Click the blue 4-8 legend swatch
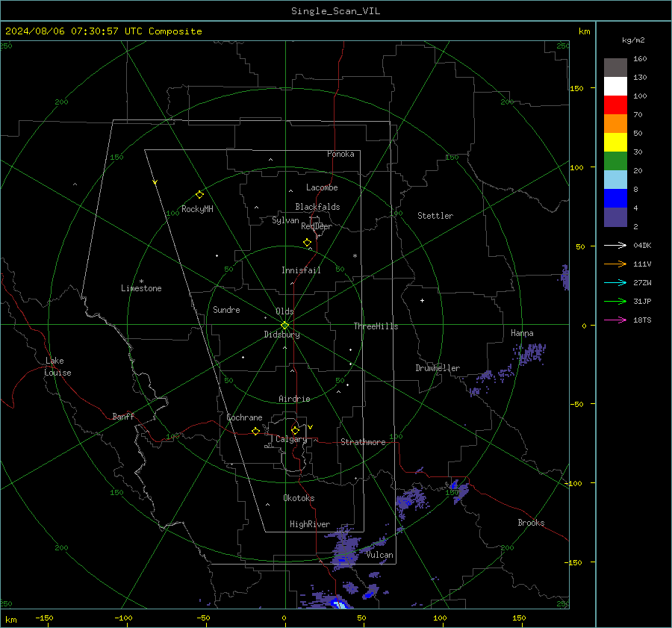672x628 pixels. [615, 199]
